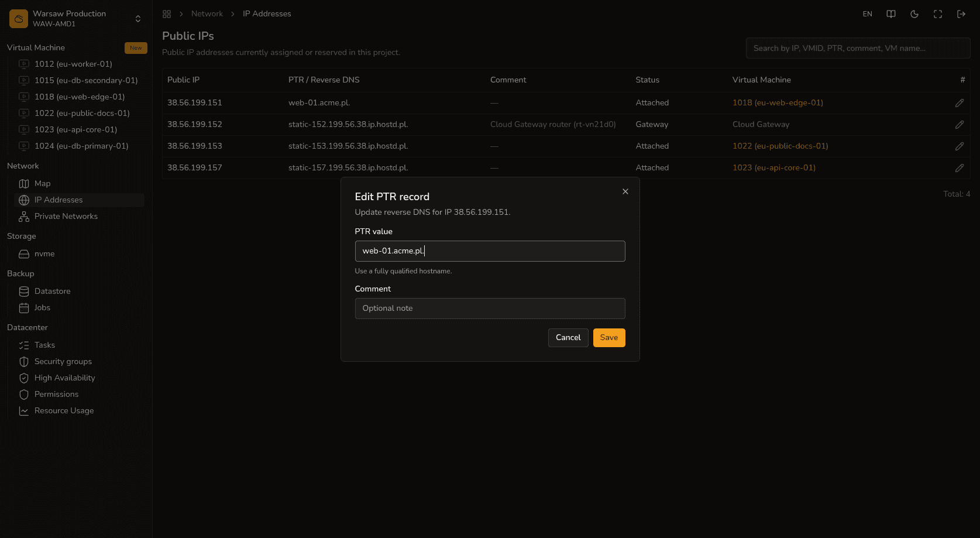Edit PTR for 38.56.199.152 pencil icon
Image resolution: width=980 pixels, height=538 pixels.
[960, 125]
